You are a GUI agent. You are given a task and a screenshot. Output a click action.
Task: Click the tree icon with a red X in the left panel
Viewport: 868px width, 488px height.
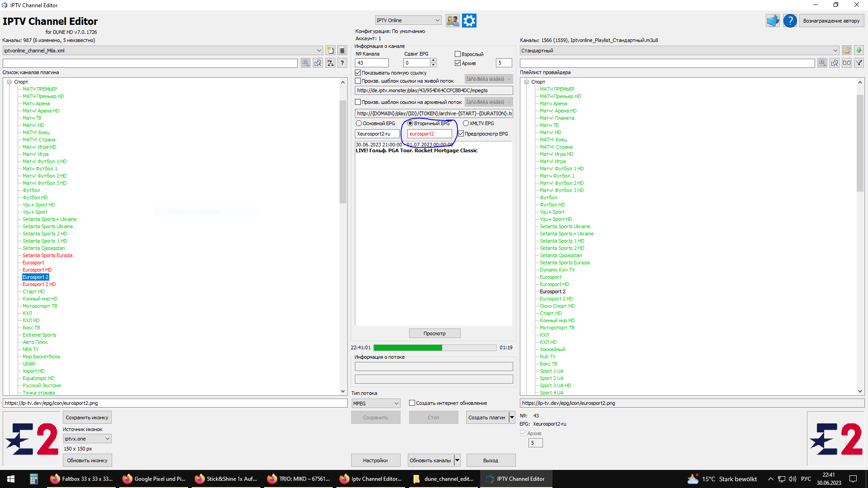[330, 63]
